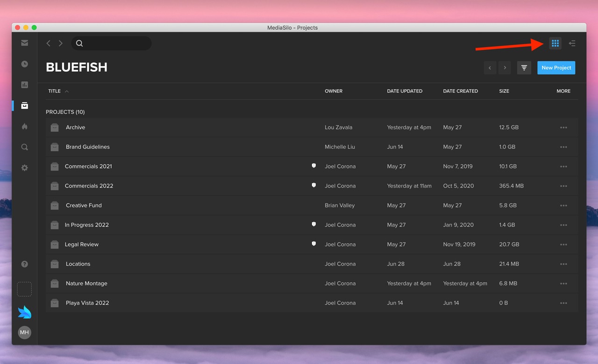The image size is (598, 364).
Task: Sort by DATE UPDATED column
Action: click(405, 91)
